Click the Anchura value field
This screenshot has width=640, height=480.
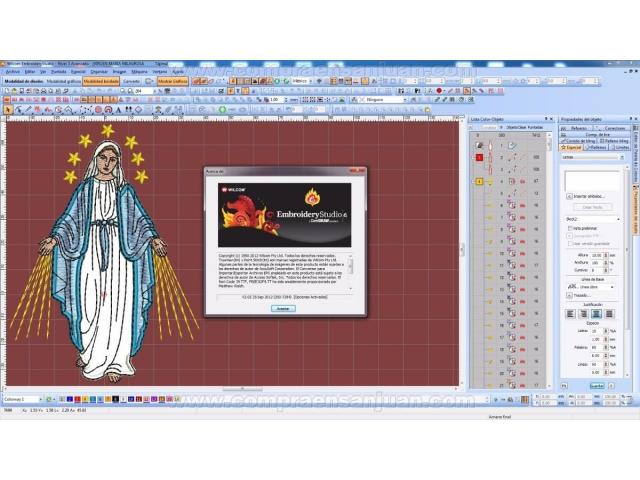click(x=596, y=262)
